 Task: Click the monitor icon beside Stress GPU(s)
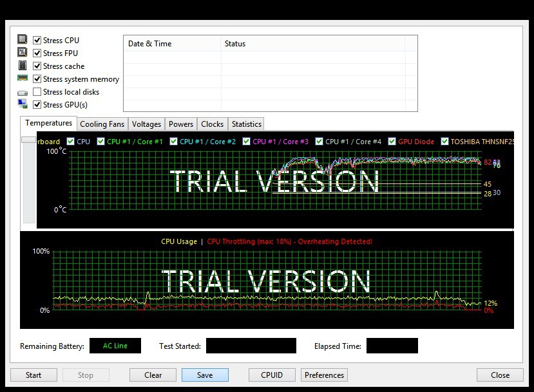click(x=23, y=104)
